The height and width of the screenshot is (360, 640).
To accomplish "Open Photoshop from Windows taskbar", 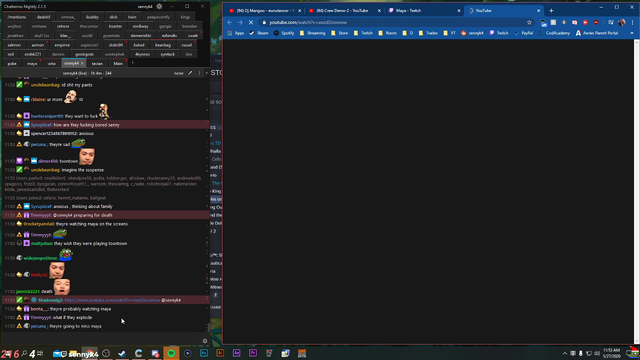I will click(x=204, y=353).
